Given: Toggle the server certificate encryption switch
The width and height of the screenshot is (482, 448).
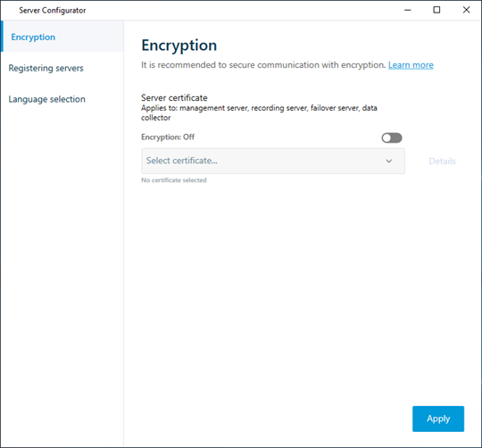Looking at the screenshot, I should [392, 137].
